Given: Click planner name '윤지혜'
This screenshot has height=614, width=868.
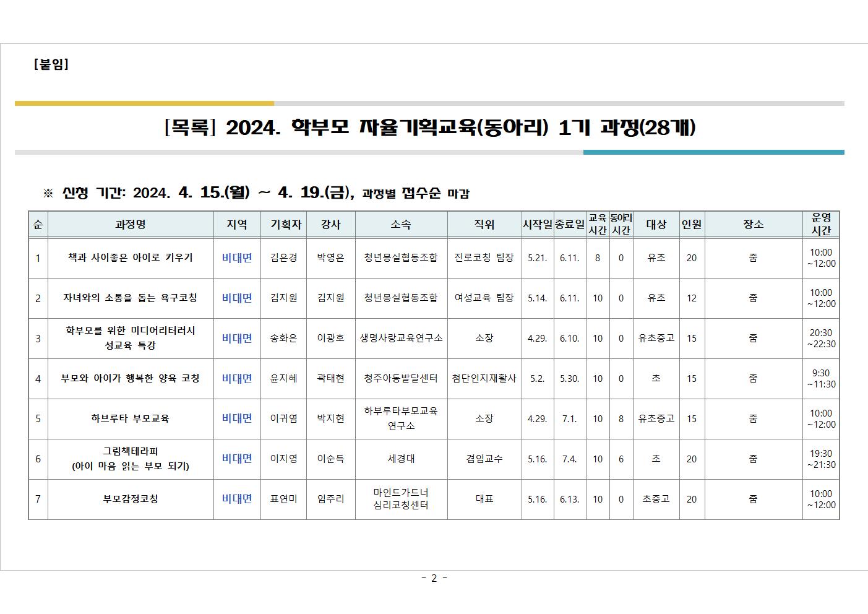Looking at the screenshot, I should 284,378.
